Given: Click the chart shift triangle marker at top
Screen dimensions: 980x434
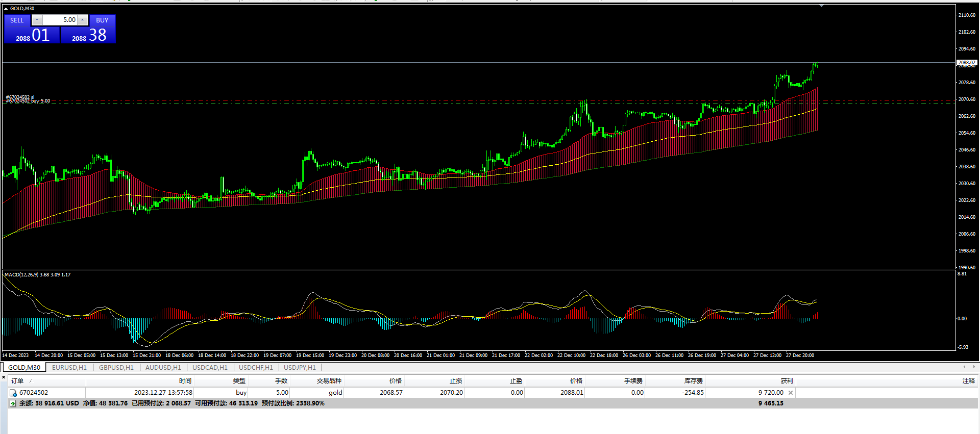Looking at the screenshot, I should point(821,6).
